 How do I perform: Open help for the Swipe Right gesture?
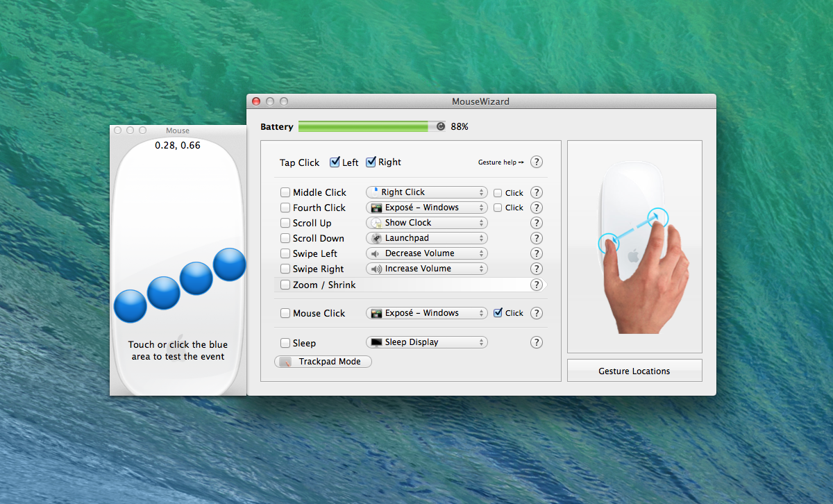click(537, 269)
